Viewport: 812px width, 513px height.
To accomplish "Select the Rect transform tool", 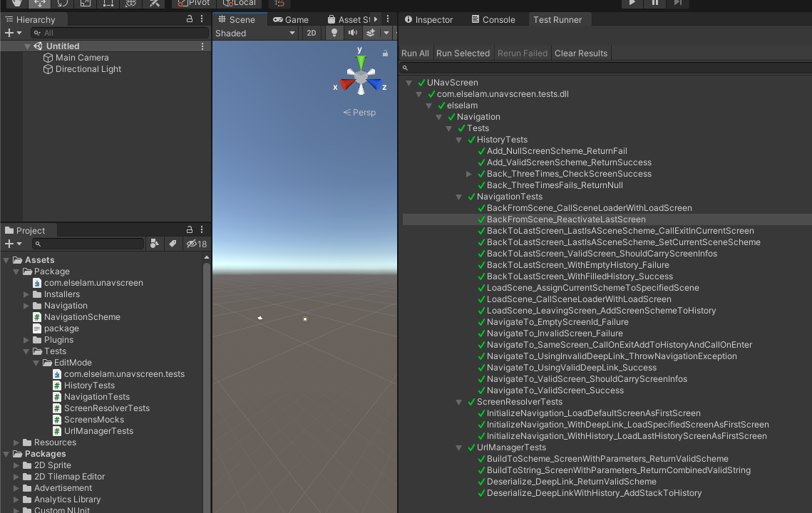I will click(108, 3).
